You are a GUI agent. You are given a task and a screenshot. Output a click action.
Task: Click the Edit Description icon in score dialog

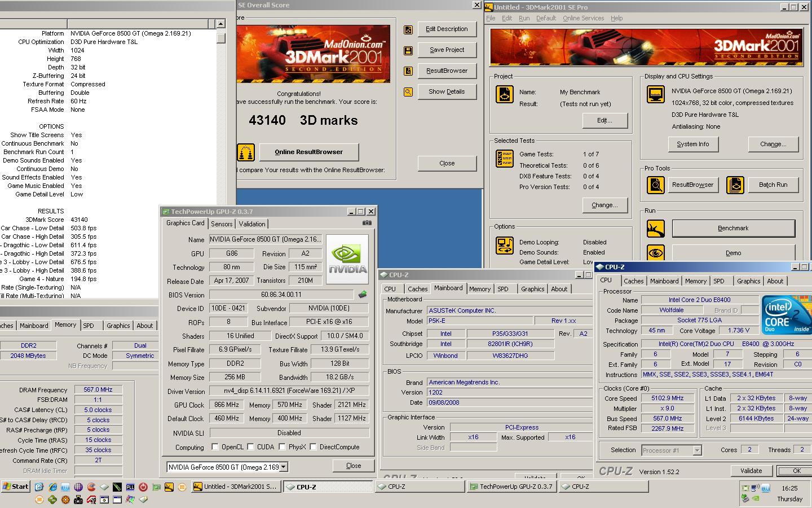408,29
